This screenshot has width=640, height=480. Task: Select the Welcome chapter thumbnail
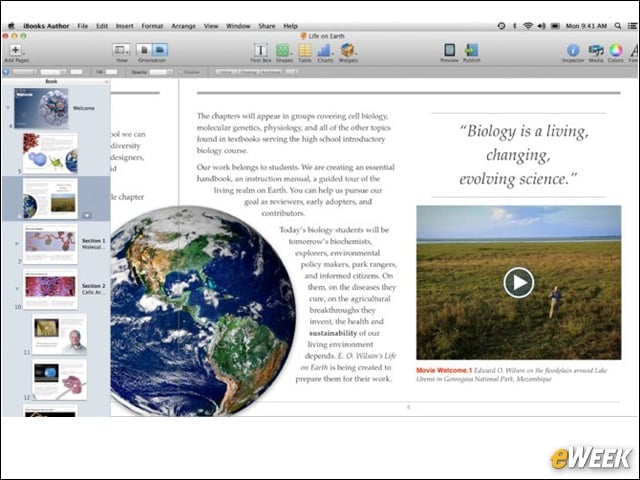tap(41, 108)
